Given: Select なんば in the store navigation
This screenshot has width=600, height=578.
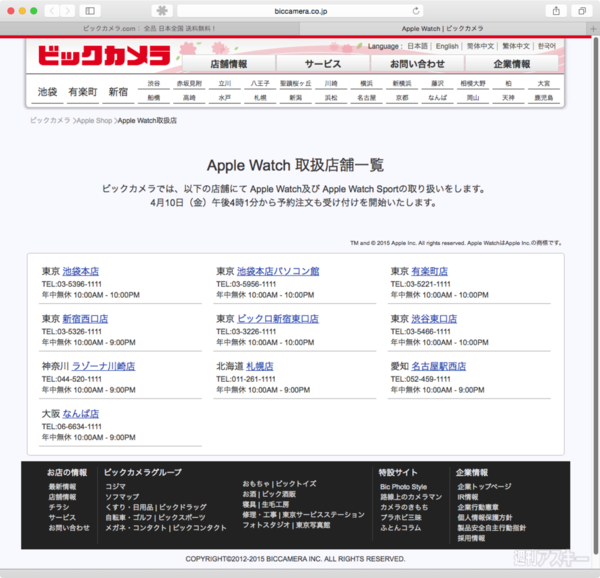Looking at the screenshot, I should point(437,98).
